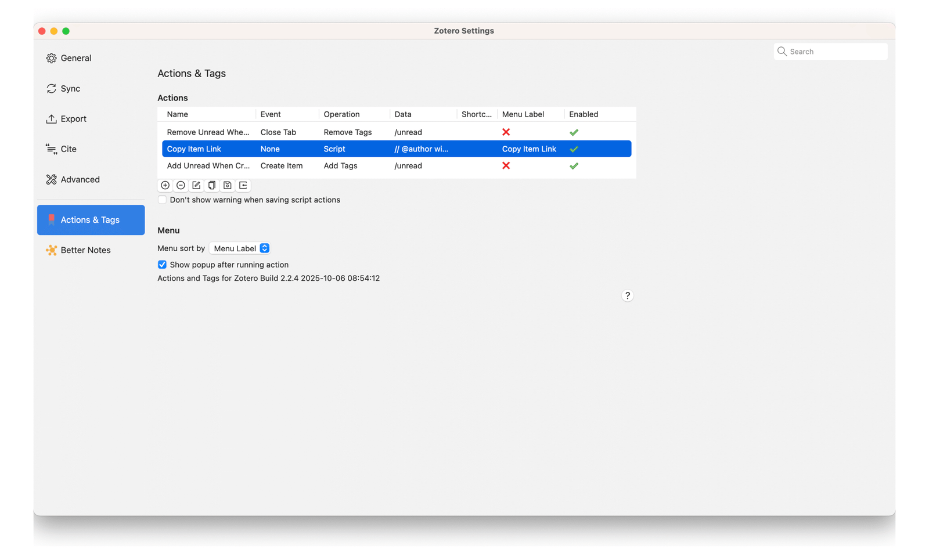Screen dimensions: 929x560
Task: Go to the Sync settings pane
Action: point(70,89)
